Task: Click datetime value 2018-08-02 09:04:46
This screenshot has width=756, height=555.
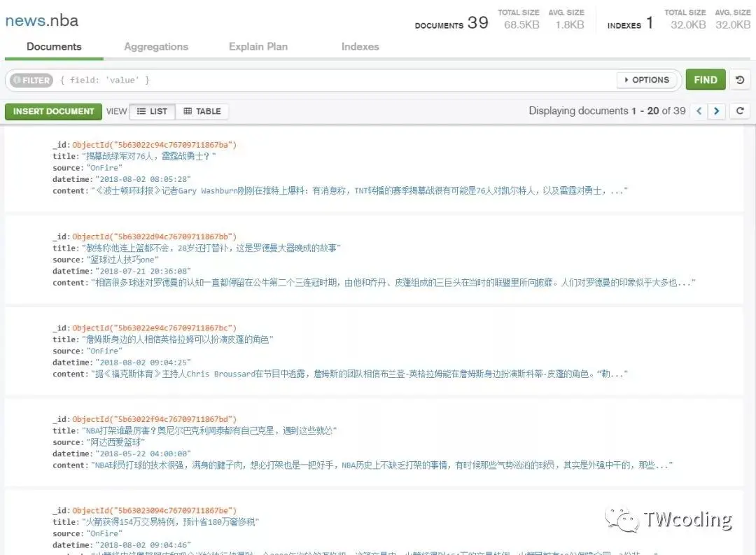Action: (143, 545)
